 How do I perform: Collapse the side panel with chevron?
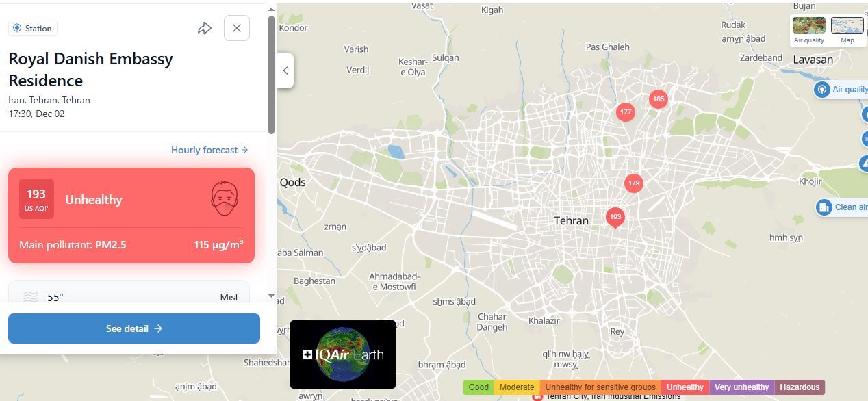coord(285,70)
